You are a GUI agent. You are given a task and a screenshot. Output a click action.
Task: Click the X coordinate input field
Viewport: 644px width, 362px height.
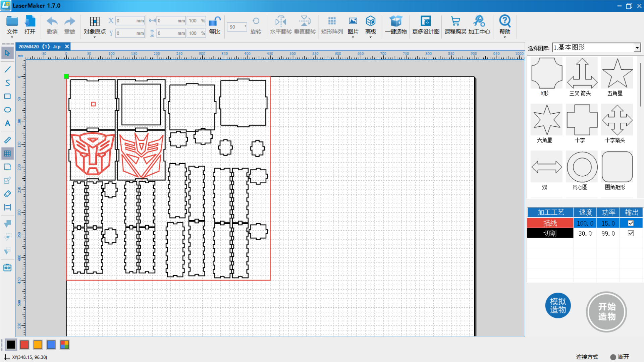coord(130,21)
